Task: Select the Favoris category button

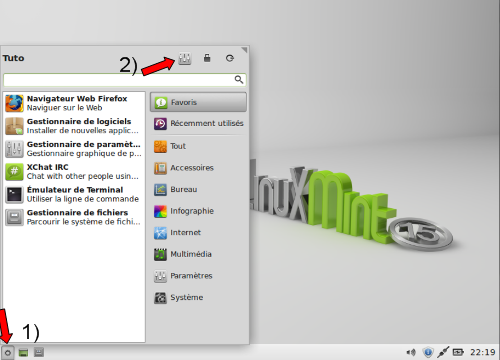Action: (x=198, y=102)
